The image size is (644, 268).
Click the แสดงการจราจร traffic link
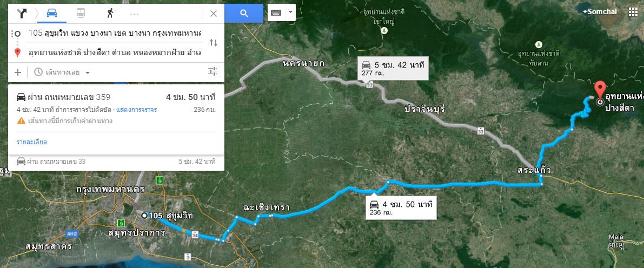tap(136, 110)
